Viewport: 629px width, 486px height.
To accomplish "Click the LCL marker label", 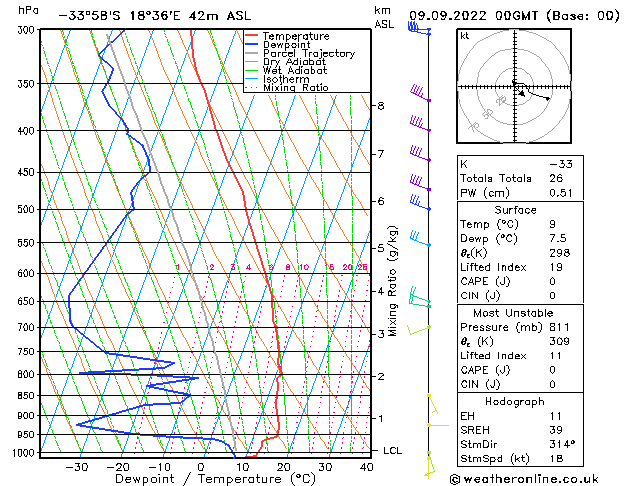I will (x=392, y=451).
